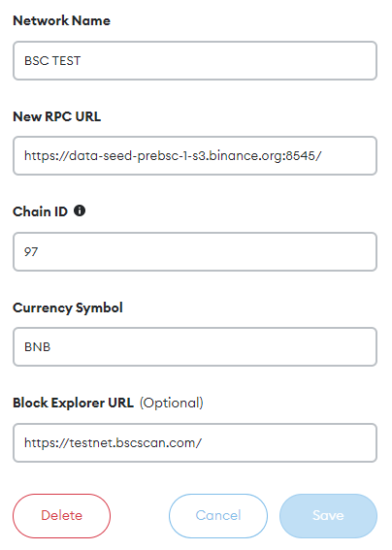Click the (Optional) hint text

coord(172,403)
